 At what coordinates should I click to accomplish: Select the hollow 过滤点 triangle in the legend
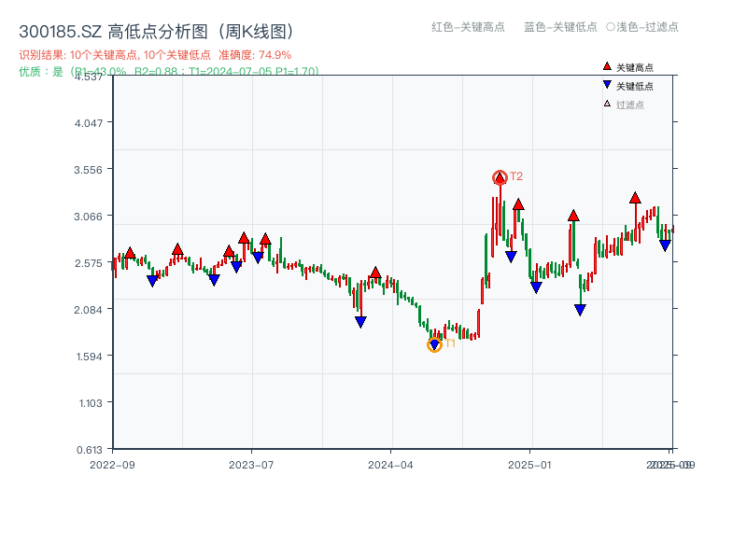(x=606, y=103)
